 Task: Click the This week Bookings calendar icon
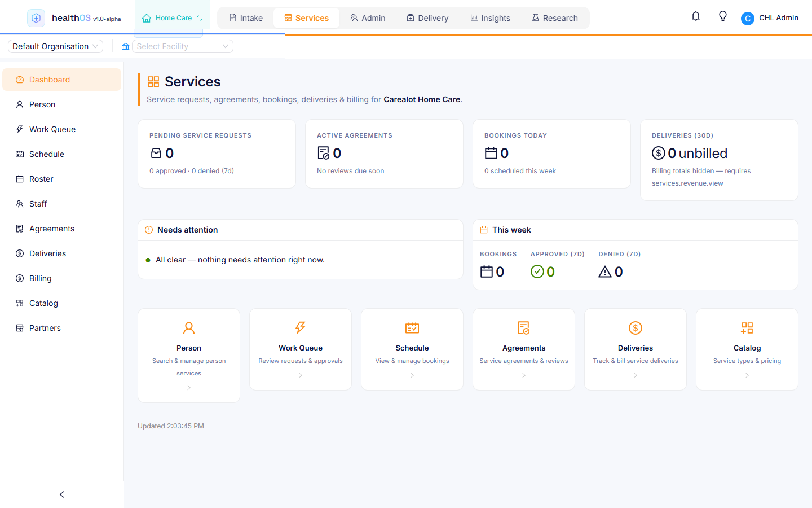[x=487, y=271]
